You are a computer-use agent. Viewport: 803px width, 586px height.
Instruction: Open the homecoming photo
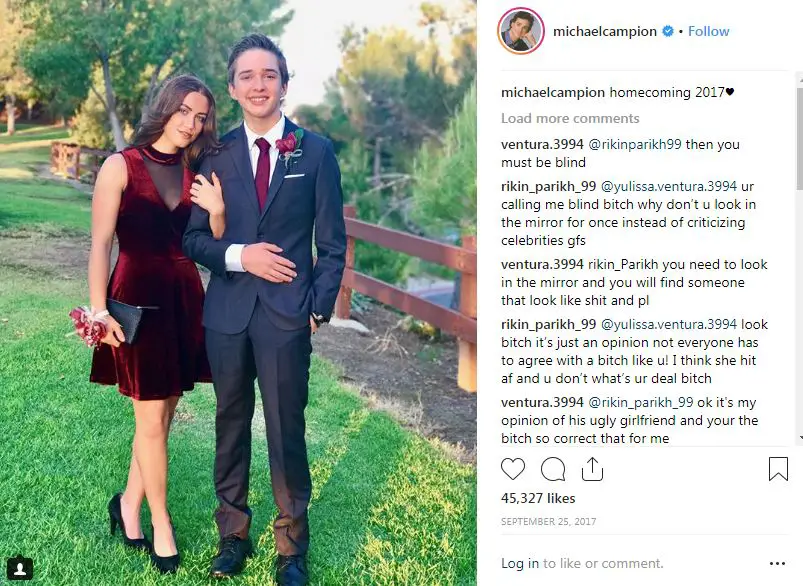pos(238,293)
